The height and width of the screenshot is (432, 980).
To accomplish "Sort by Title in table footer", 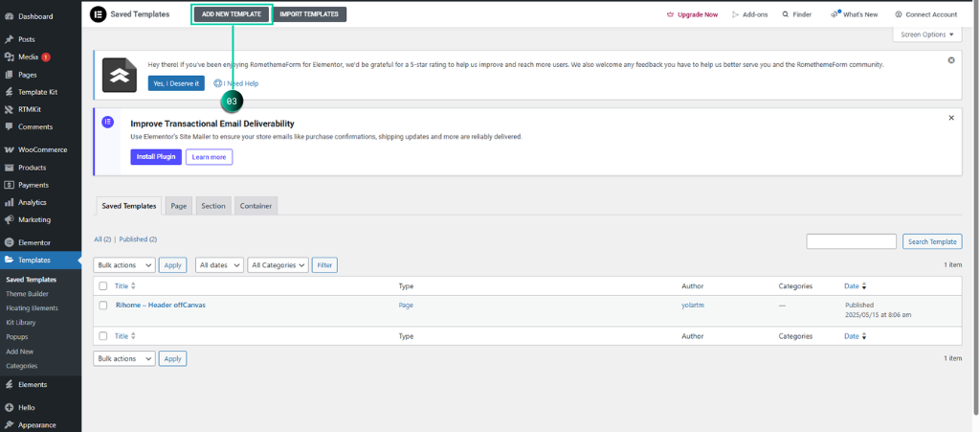I will pos(125,336).
